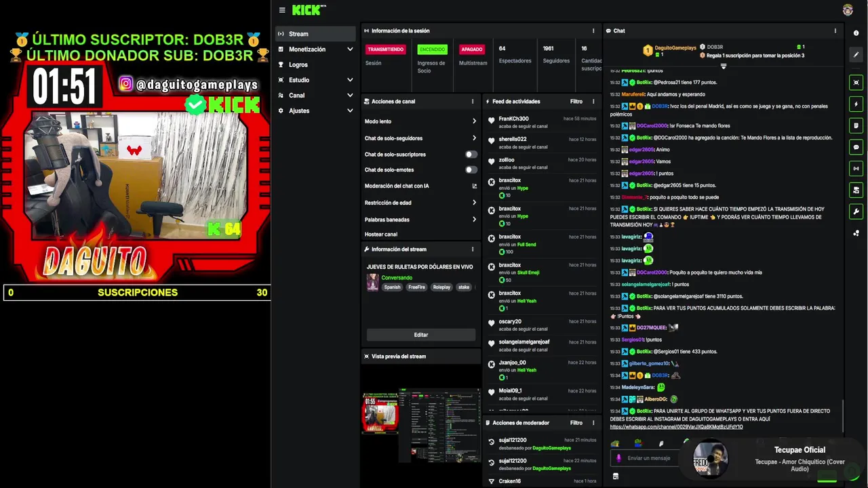Image resolution: width=868 pixels, height=488 pixels.
Task: Open options menu of Acciones de canal
Action: [x=473, y=102]
